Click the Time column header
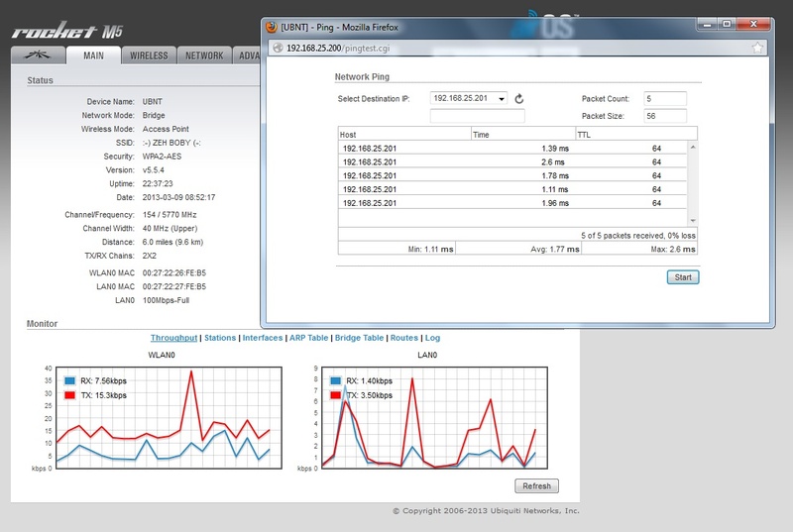Viewport: 793px width, 532px height. click(x=523, y=135)
